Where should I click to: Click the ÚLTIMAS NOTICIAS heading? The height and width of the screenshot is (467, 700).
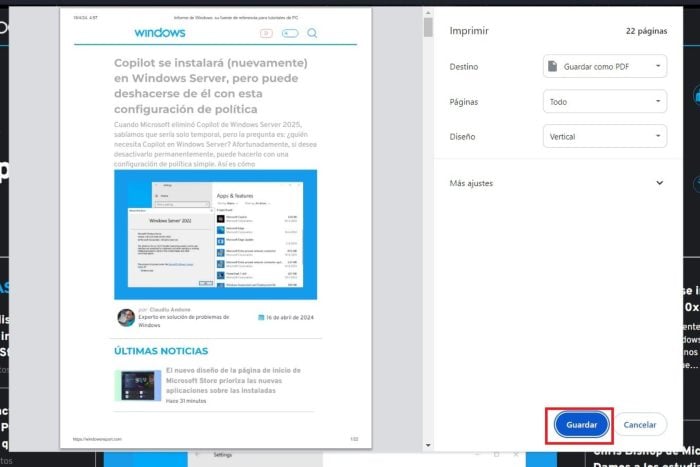pyautogui.click(x=161, y=351)
